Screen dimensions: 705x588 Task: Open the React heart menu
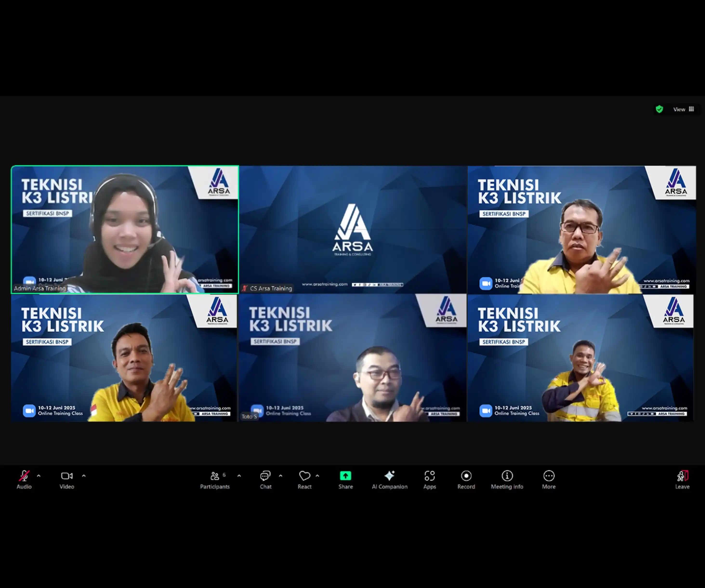(x=304, y=480)
